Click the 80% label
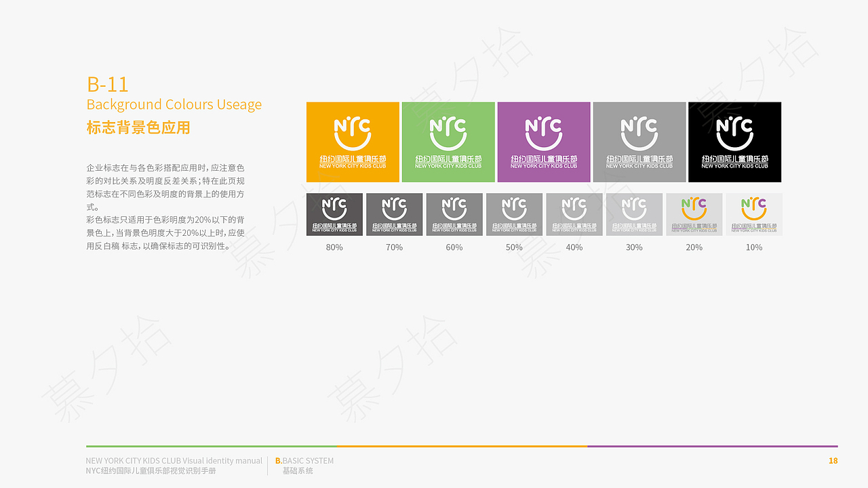This screenshot has width=868, height=488. click(334, 247)
